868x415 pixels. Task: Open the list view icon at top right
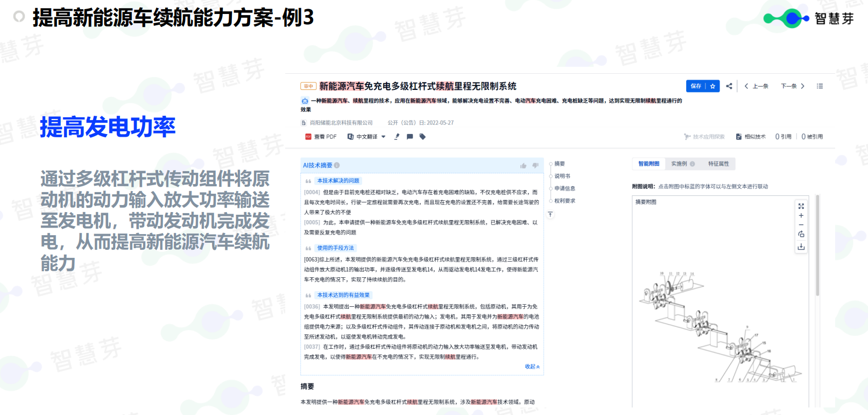coord(820,86)
